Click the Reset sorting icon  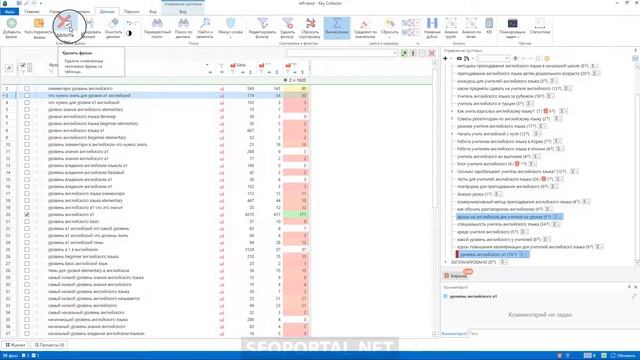[x=310, y=23]
